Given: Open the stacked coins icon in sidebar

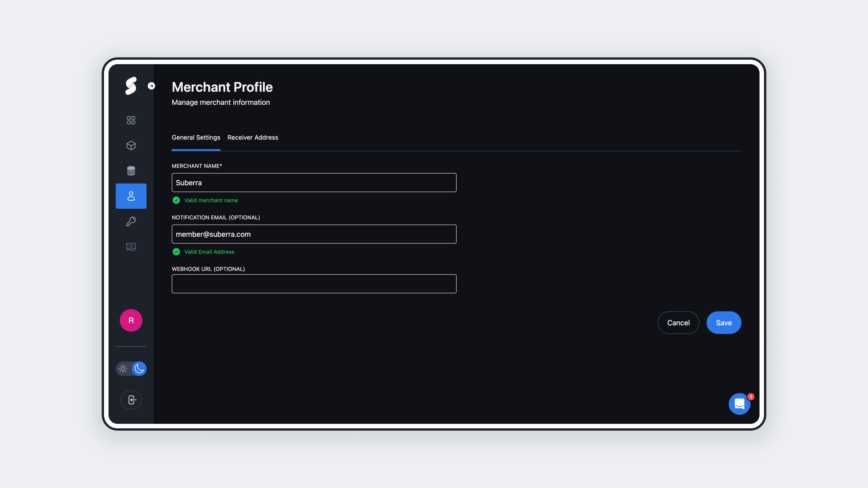Looking at the screenshot, I should 131,171.
